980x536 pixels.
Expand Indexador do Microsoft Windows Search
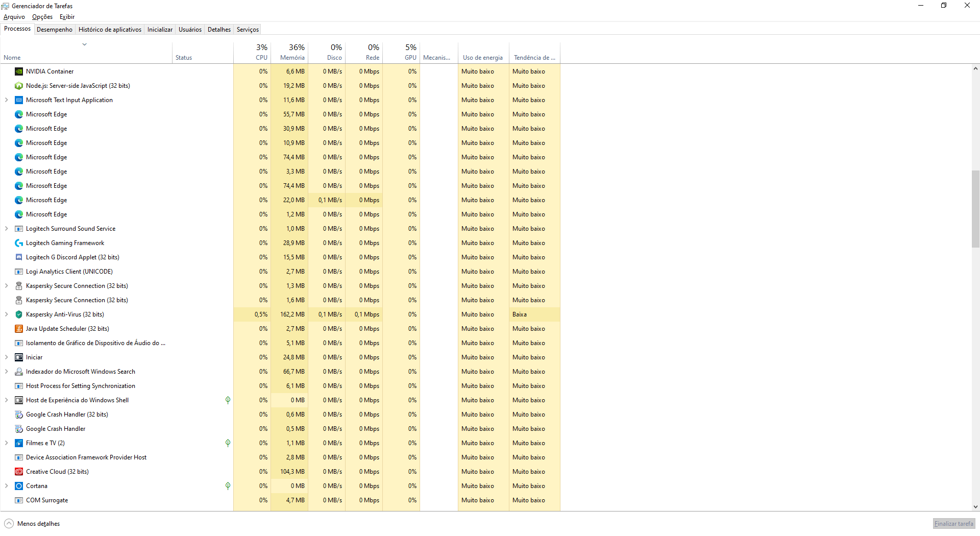6,372
